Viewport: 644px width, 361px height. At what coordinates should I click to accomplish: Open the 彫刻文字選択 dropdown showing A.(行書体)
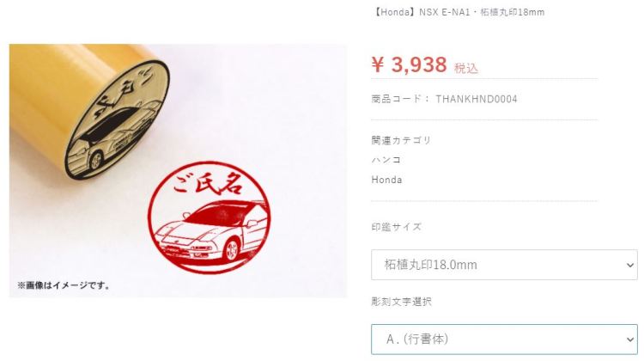(504, 340)
